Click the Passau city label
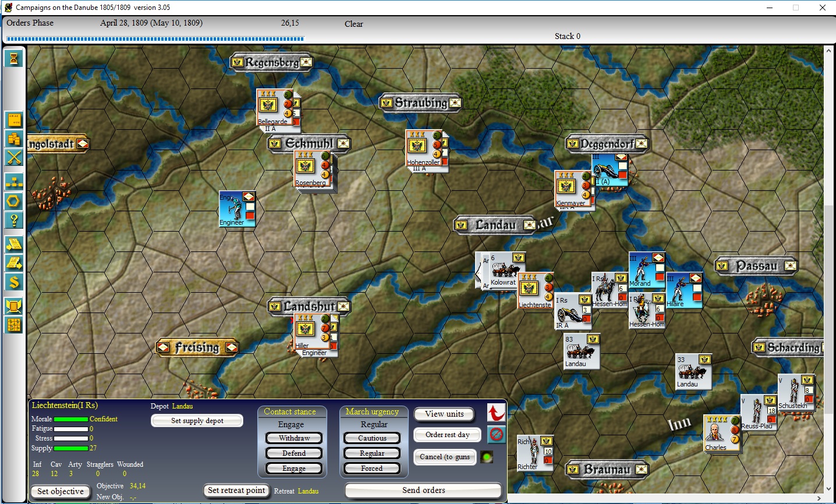The height and width of the screenshot is (504, 836). coord(756,266)
